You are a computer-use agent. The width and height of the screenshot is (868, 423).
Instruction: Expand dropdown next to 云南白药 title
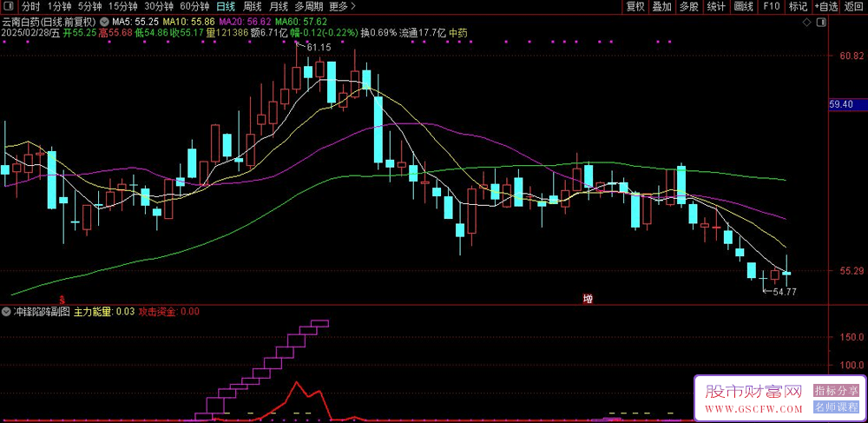point(105,22)
